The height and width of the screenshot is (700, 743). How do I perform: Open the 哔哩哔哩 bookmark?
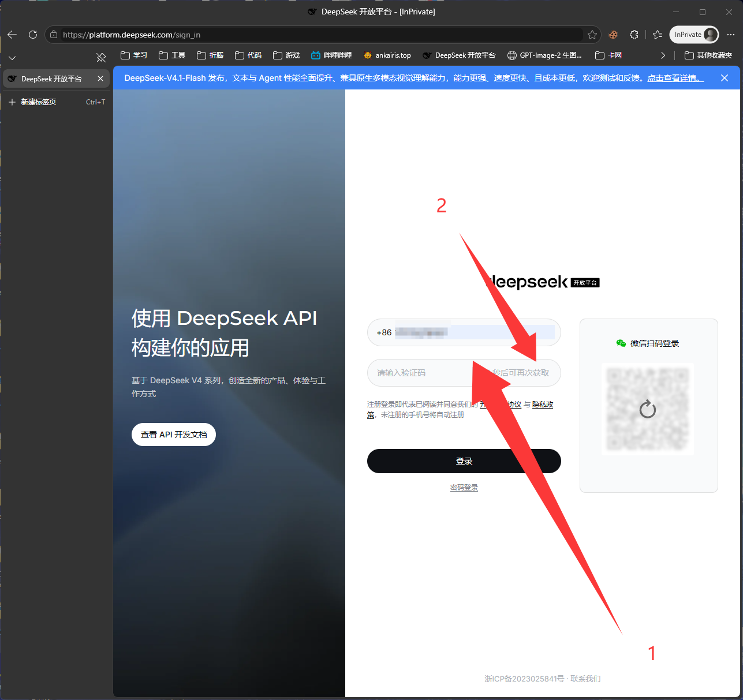331,55
